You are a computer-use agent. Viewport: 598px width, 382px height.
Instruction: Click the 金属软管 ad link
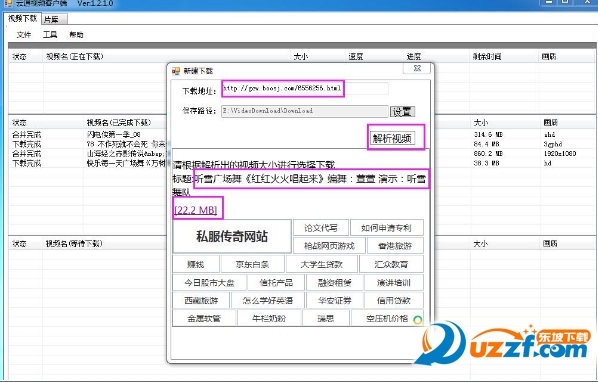point(204,318)
